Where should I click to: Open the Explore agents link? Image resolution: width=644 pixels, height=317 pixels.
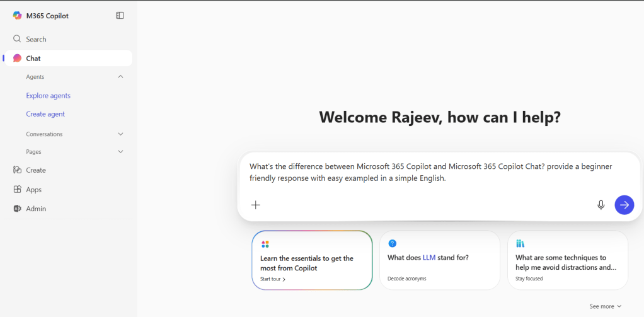tap(49, 96)
